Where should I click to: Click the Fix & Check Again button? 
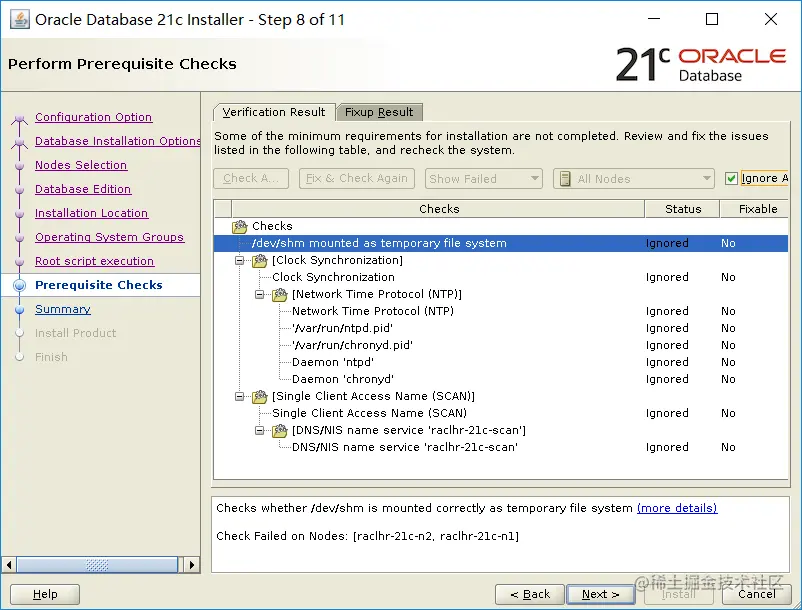(357, 178)
